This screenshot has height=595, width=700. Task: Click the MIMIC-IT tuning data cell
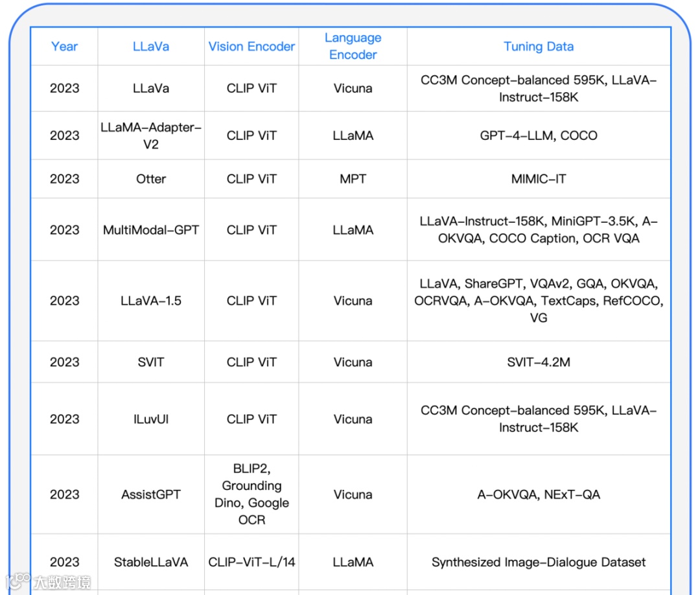539,179
